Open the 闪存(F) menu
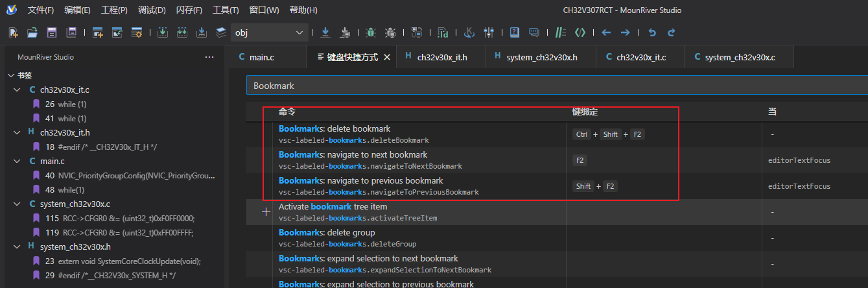The width and height of the screenshot is (868, 288). [189, 10]
